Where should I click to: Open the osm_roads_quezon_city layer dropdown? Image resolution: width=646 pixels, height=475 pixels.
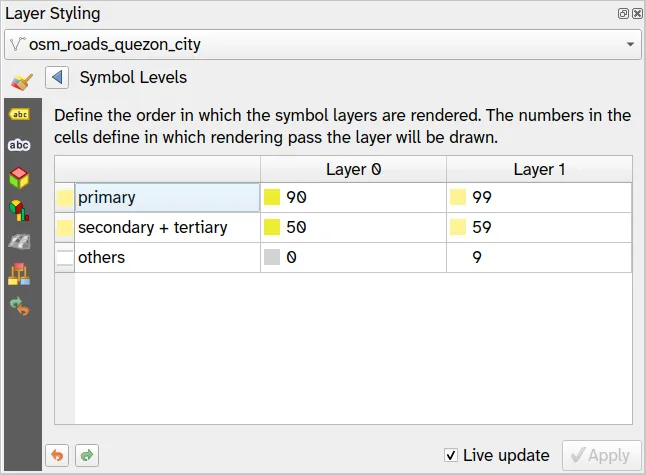point(323,44)
